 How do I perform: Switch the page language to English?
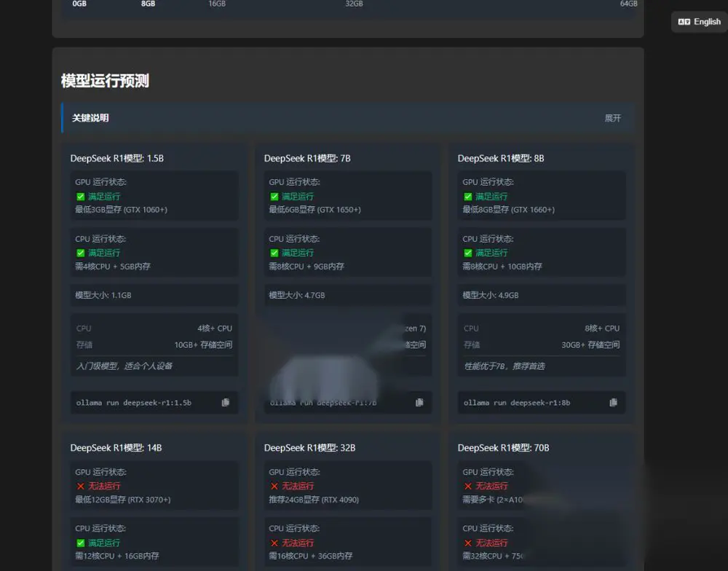pos(699,22)
